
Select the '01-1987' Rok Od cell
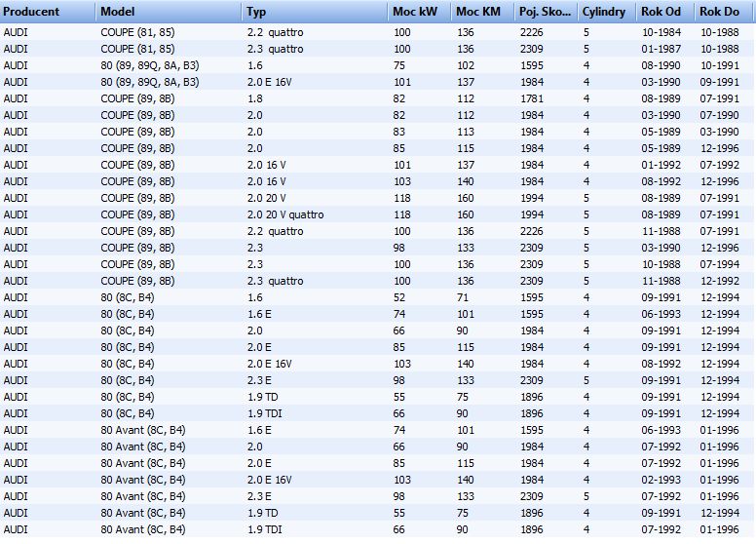[661, 49]
